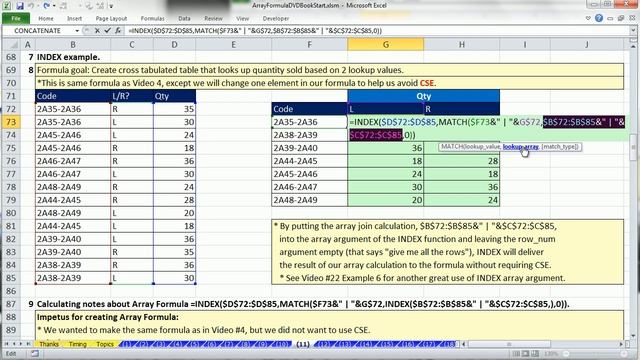
Task: Switch to the (10) sheet tab
Action: point(282,344)
